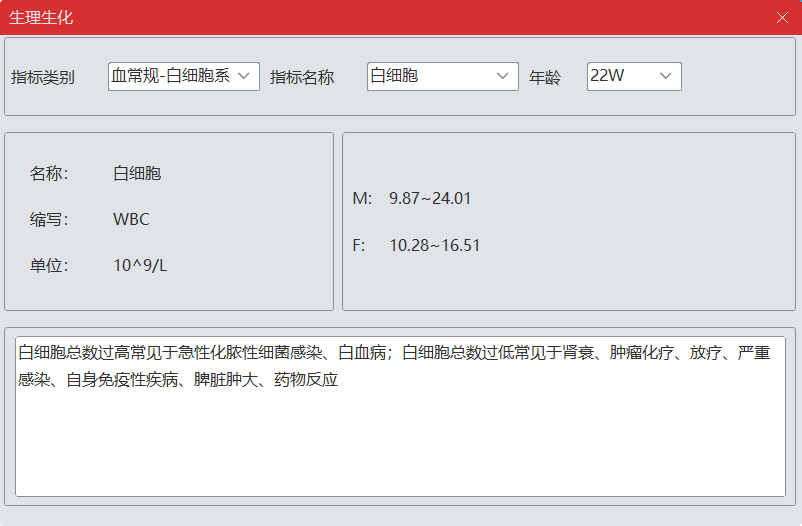Viewport: 802px width, 526px height.
Task: Click the 年龄 label
Action: pyautogui.click(x=545, y=77)
